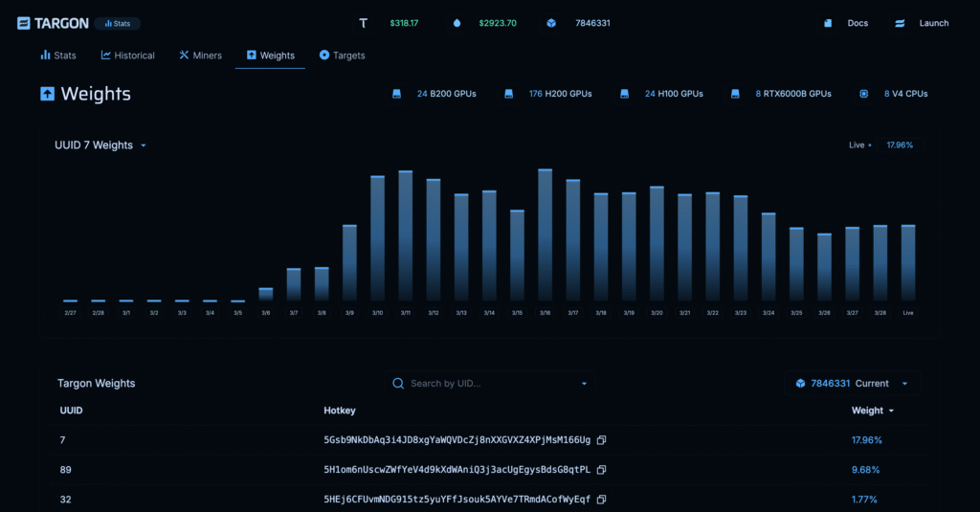Click the TAO price icon
980x512 pixels.
(363, 23)
